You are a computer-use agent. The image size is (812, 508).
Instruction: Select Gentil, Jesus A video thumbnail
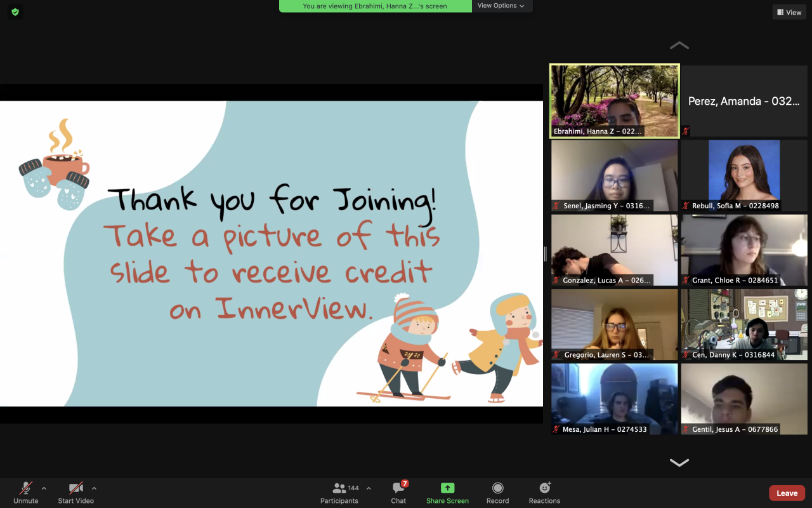point(744,399)
